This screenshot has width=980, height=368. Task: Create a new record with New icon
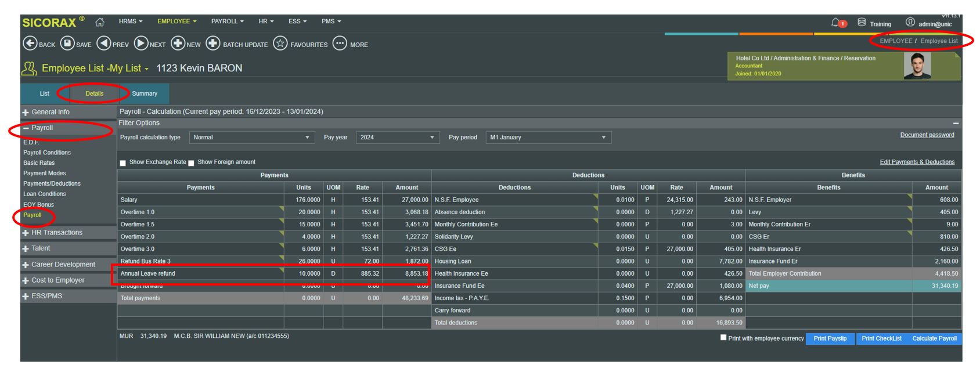pyautogui.click(x=178, y=44)
